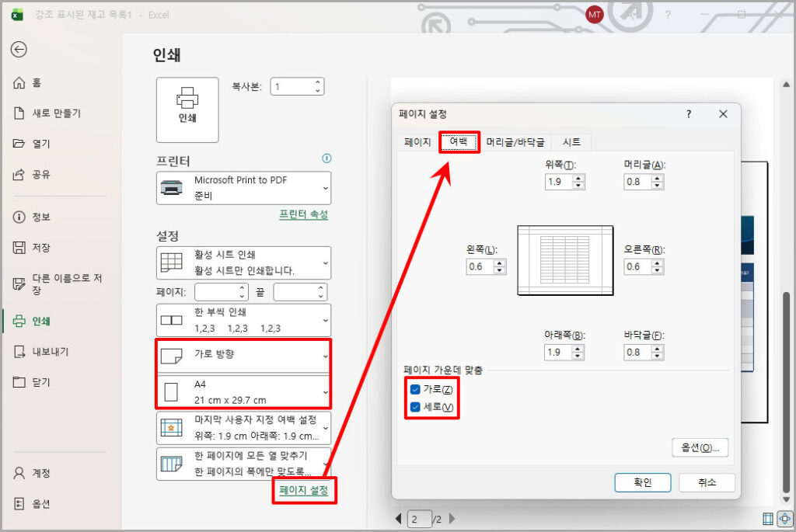
Task: Select 홈 in the left sidebar
Action: click(x=36, y=83)
